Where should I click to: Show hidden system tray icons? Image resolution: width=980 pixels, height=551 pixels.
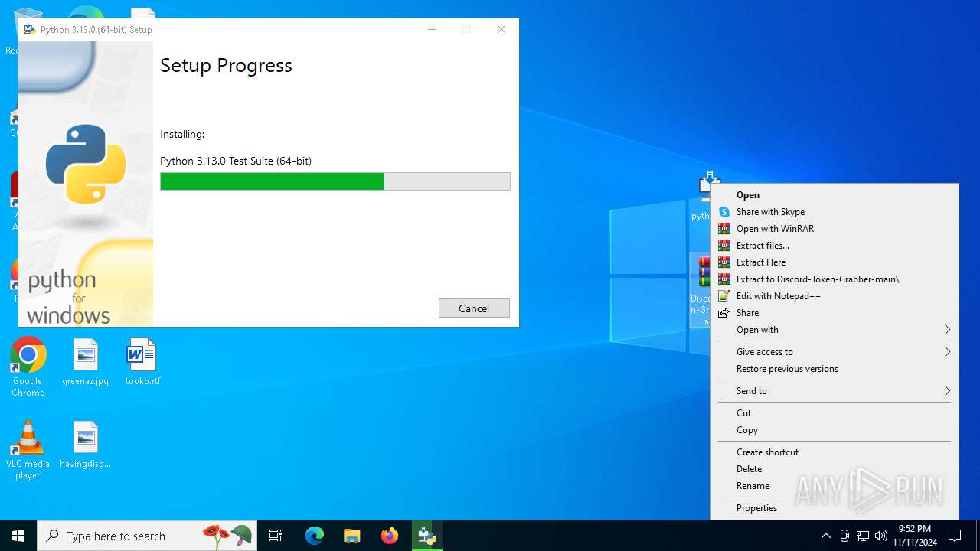825,536
